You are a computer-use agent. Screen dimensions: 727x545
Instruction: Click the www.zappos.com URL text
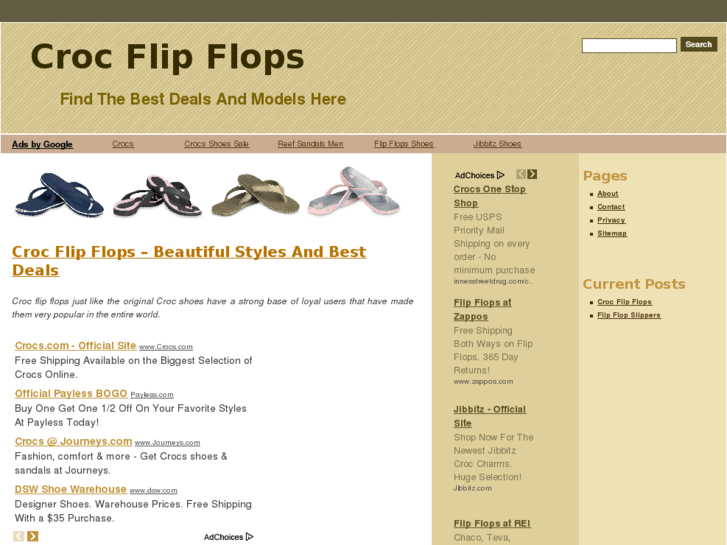point(483,381)
